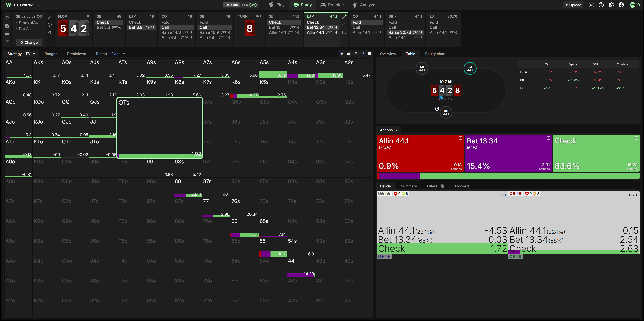This screenshot has height=321, width=644.
Task: Switch to the Breakdown tab
Action: point(77,54)
